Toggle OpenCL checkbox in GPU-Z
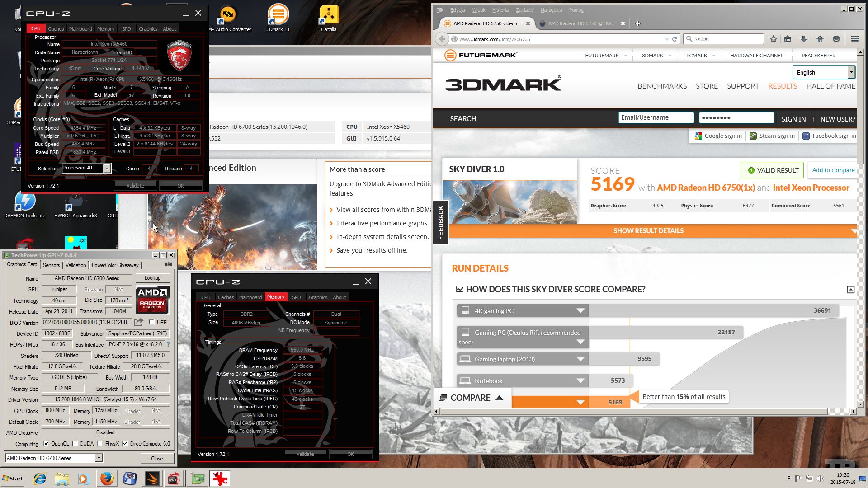The height and width of the screenshot is (488, 868). pyautogui.click(x=46, y=443)
